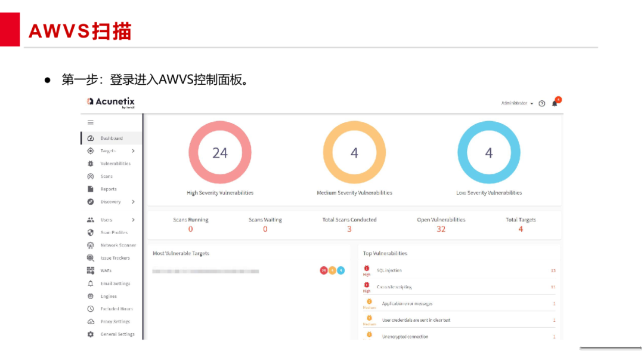Open the Unencrypted connection vulnerability row
The height and width of the screenshot is (363, 644).
(459, 336)
